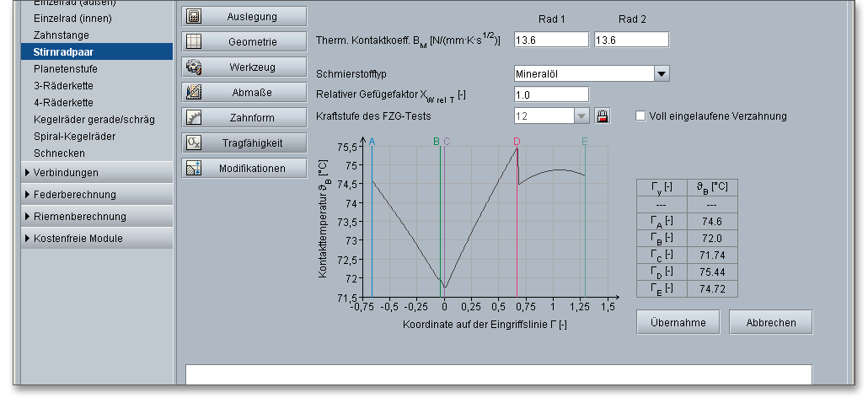Viewport: 868px width, 398px height.
Task: Select Zahnstange in the module list
Action: click(61, 35)
